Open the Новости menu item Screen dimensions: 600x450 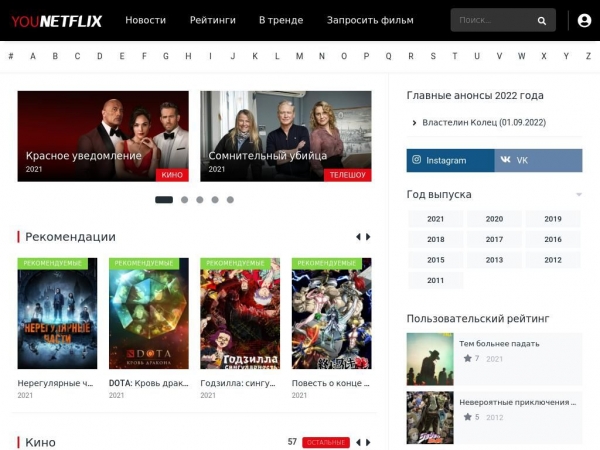[x=145, y=20]
